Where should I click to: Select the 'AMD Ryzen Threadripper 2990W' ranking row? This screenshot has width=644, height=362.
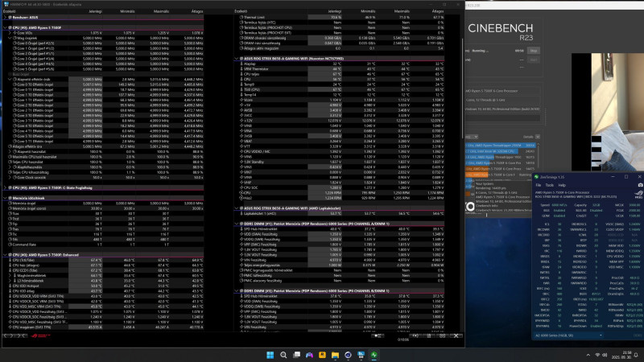point(500,146)
